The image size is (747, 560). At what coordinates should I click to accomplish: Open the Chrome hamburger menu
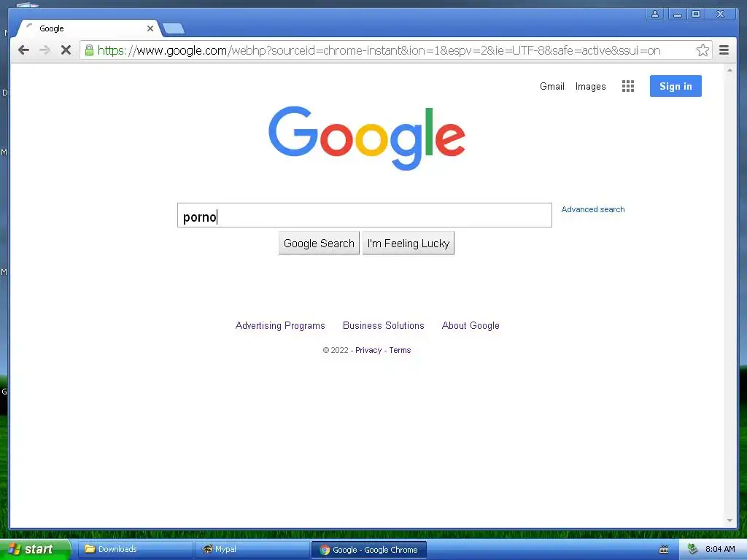point(724,50)
